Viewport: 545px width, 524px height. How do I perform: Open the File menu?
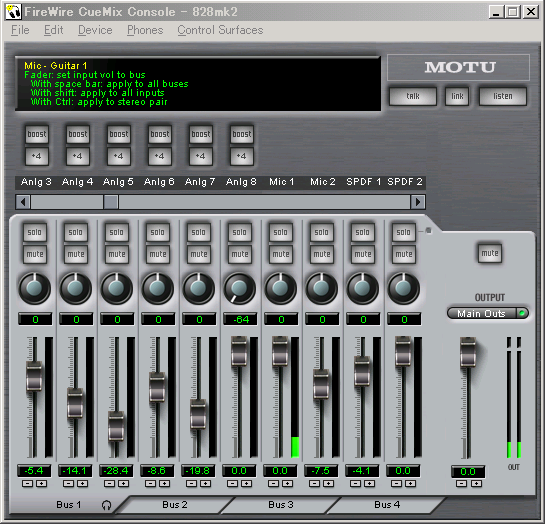(20, 30)
